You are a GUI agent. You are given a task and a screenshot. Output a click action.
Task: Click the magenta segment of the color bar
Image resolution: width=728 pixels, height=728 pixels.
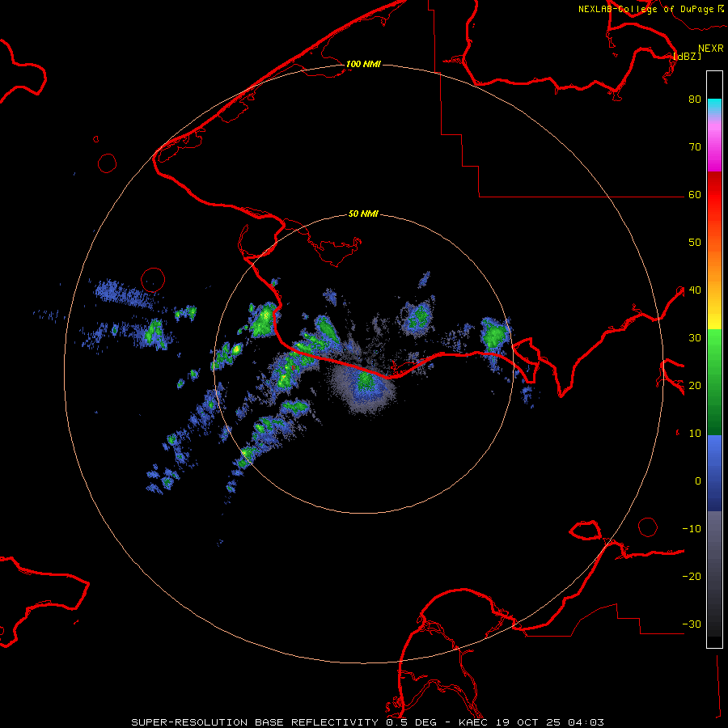pyautogui.click(x=714, y=149)
